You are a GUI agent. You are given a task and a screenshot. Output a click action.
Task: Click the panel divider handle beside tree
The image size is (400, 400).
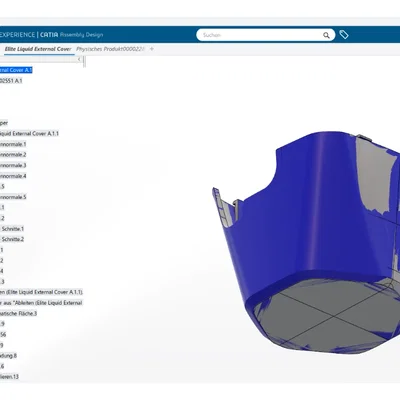(84, 62)
